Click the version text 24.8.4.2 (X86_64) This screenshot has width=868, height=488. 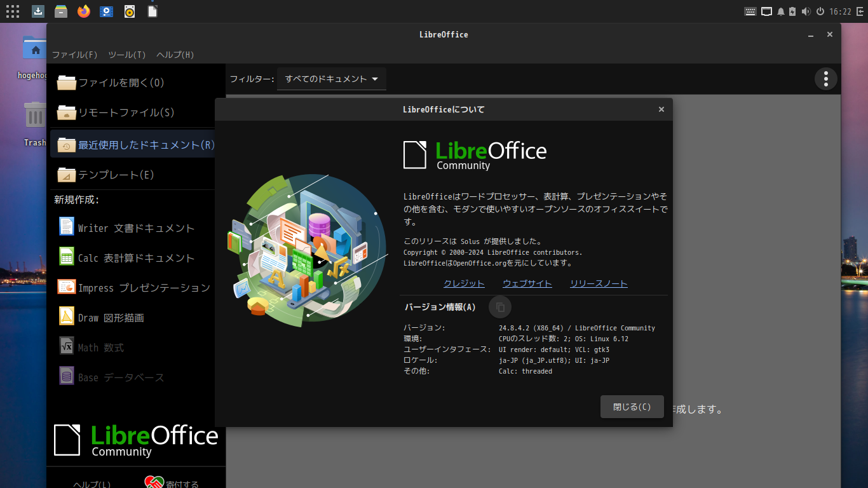click(x=535, y=328)
